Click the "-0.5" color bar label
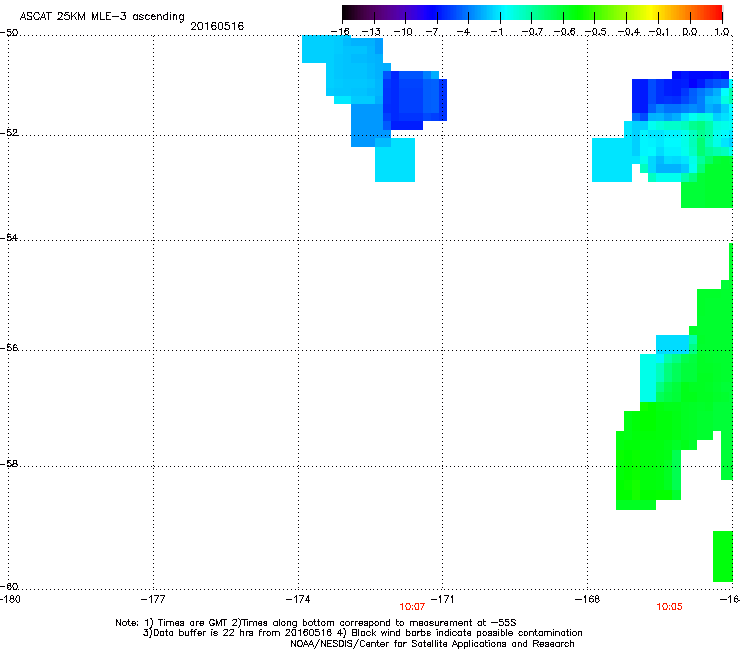 tap(596, 32)
